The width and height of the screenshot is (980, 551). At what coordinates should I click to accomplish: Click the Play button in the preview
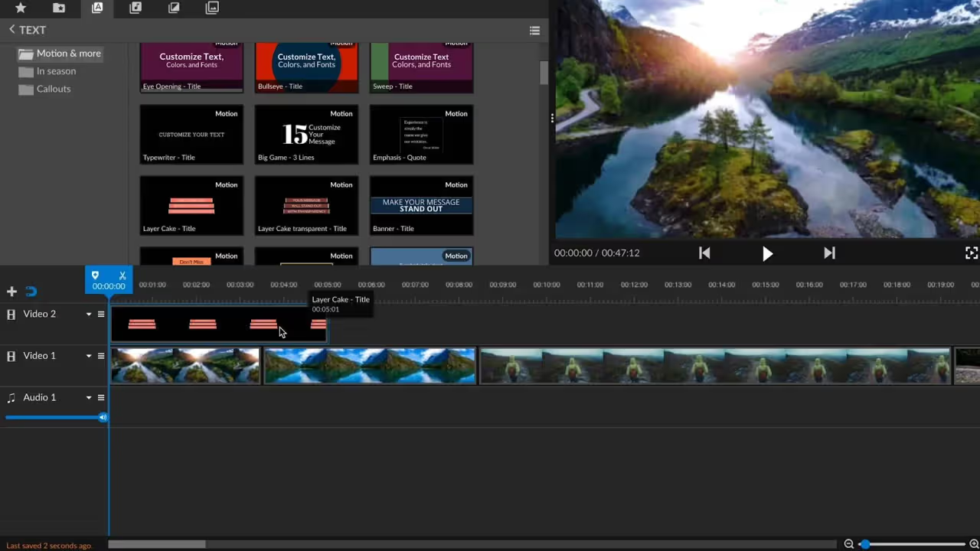coord(767,253)
